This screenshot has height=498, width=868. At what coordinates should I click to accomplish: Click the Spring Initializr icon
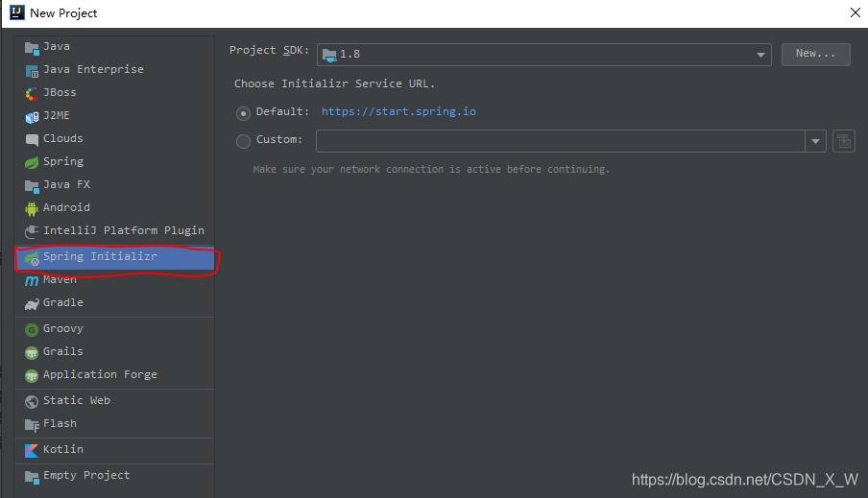pos(32,258)
